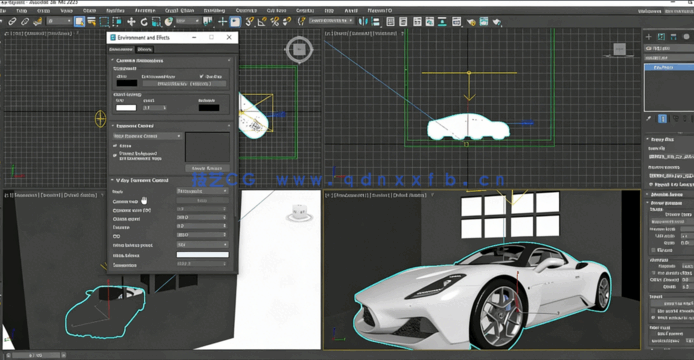Viewport: 694px width, 360px height.
Task: Select the Select and Move tool
Action: click(131, 21)
